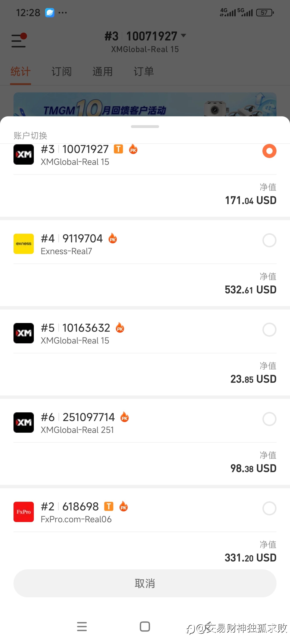Screen dimensions: 290x644
Task: Select radio button for account #4 9119704
Action: pyautogui.click(x=269, y=240)
